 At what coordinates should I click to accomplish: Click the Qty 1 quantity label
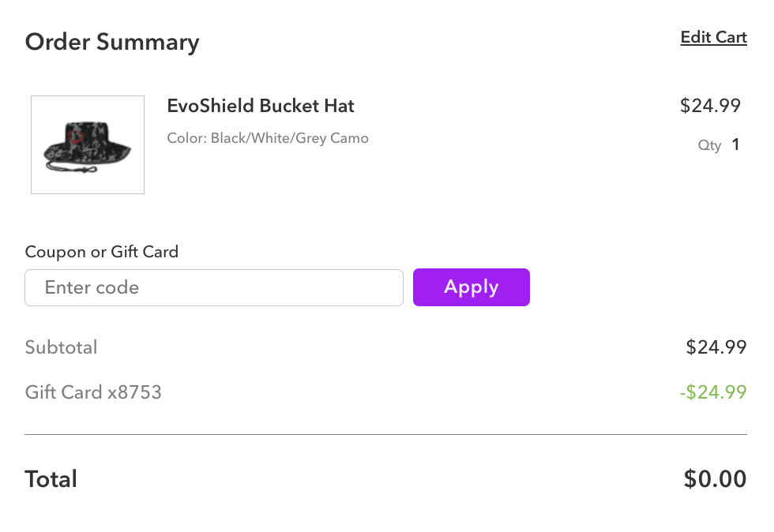coord(719,144)
